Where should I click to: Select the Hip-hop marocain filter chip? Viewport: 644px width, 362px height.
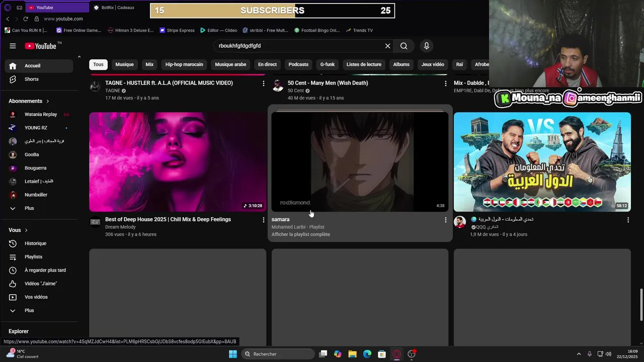[184, 64]
